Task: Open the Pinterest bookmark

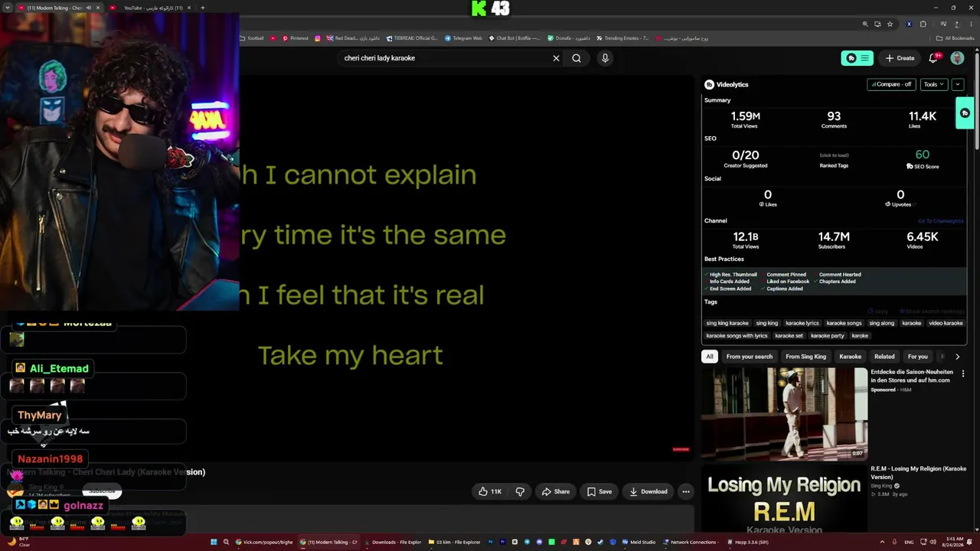Action: pos(296,38)
